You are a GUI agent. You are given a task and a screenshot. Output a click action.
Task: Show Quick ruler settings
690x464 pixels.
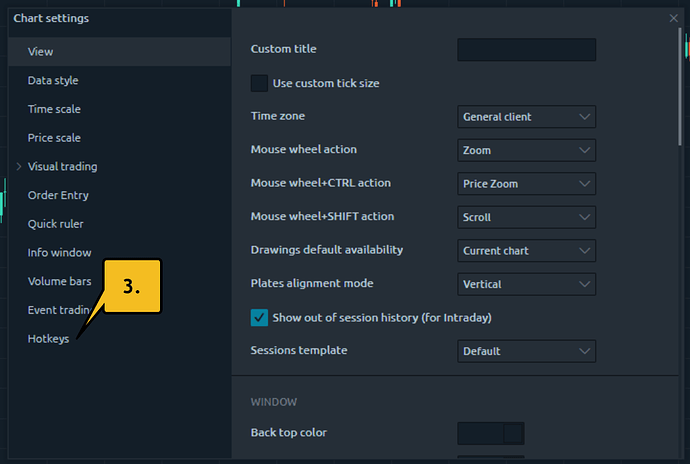[x=55, y=224]
